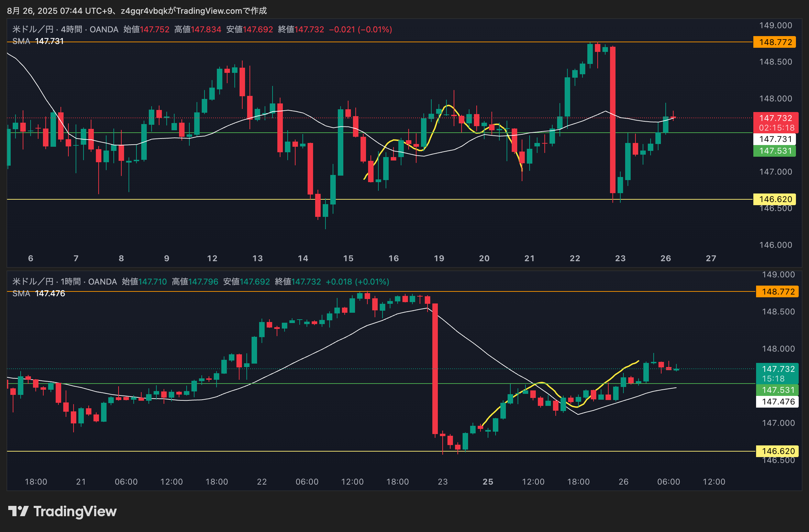
Task: Click the date label 14 on upper time axis
Action: pos(303,258)
